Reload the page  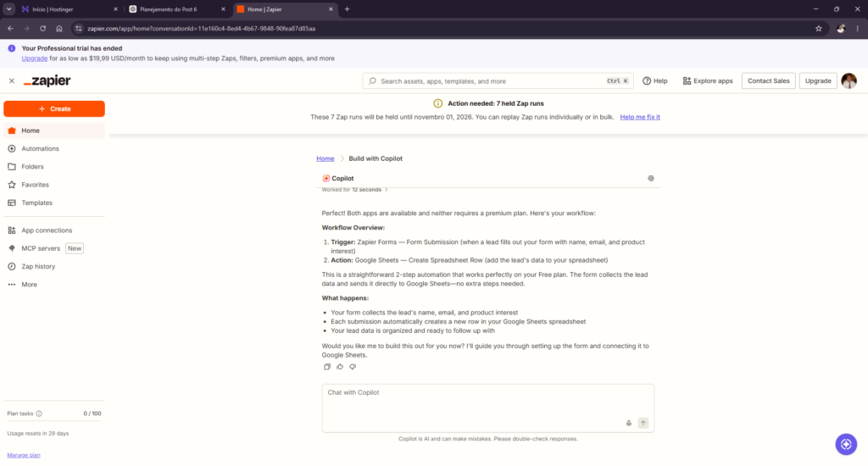coord(42,29)
